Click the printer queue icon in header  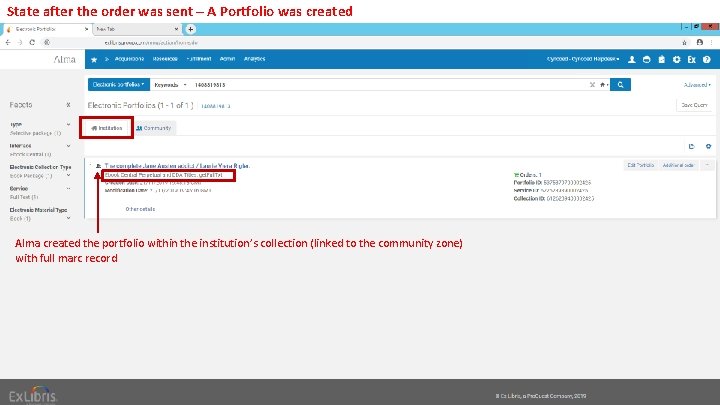point(647,60)
